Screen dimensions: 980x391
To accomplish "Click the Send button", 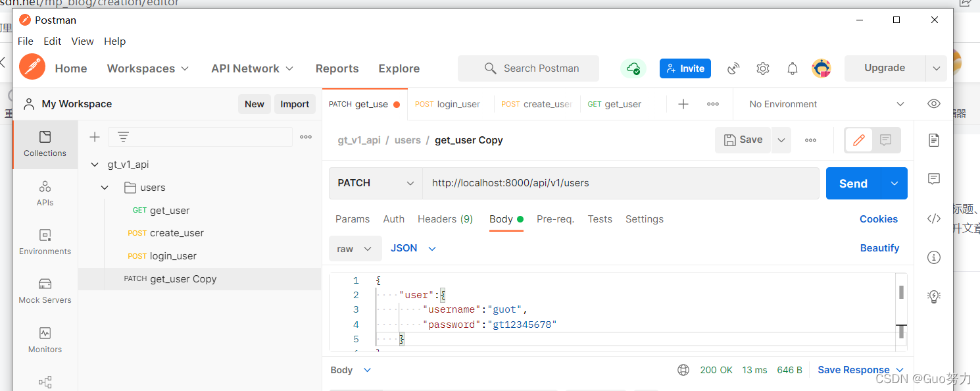I will click(853, 184).
